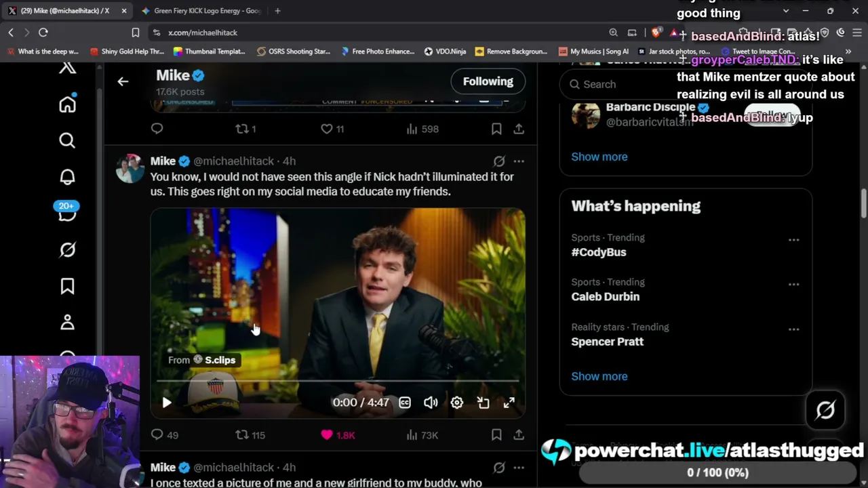Mute the video volume
Image resolution: width=868 pixels, height=488 pixels.
(431, 403)
